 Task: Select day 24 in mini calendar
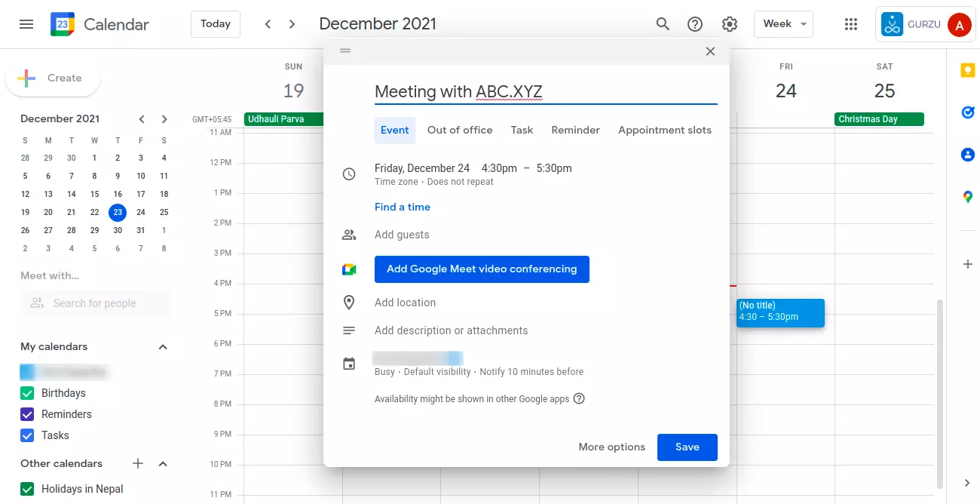[141, 213]
